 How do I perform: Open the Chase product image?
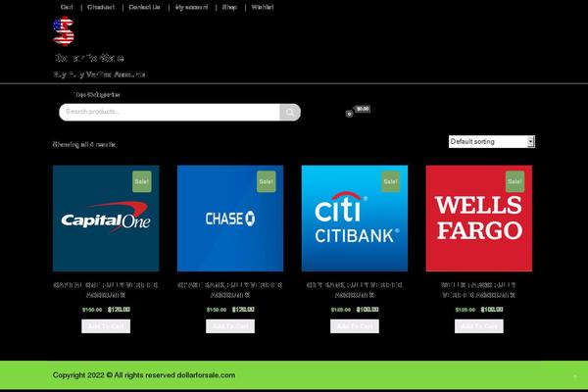pyautogui.click(x=230, y=219)
